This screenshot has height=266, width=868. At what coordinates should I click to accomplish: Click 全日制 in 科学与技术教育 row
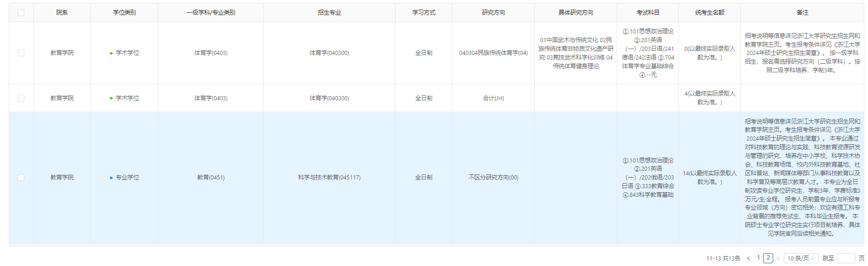[424, 178]
